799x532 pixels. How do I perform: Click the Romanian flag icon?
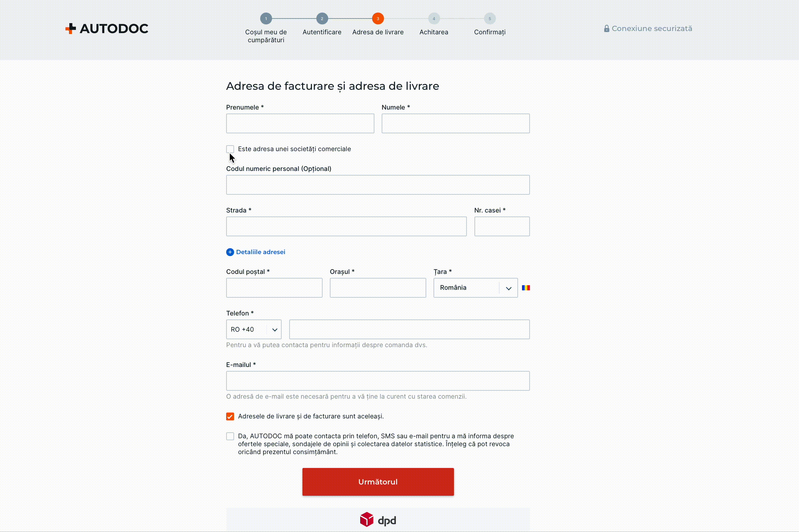[526, 288]
